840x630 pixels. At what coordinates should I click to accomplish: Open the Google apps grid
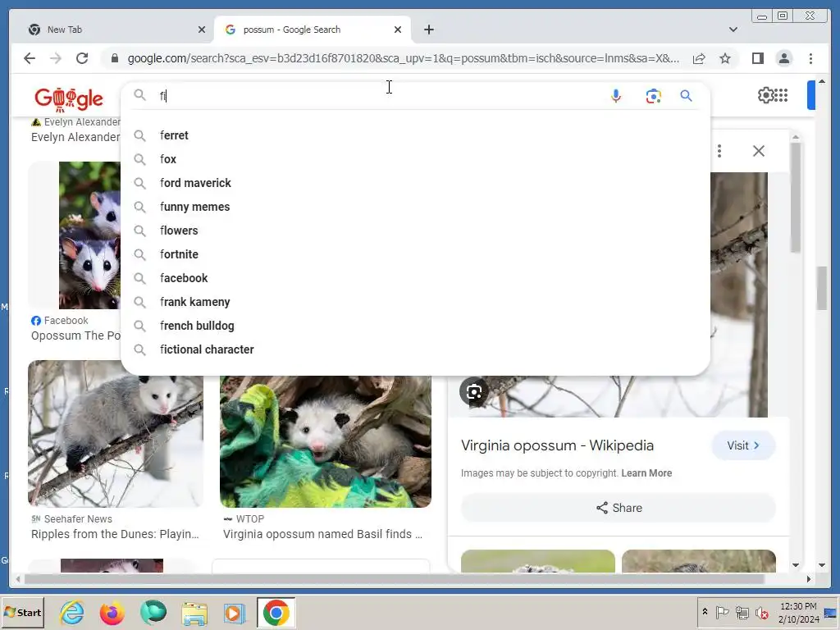[x=781, y=95]
